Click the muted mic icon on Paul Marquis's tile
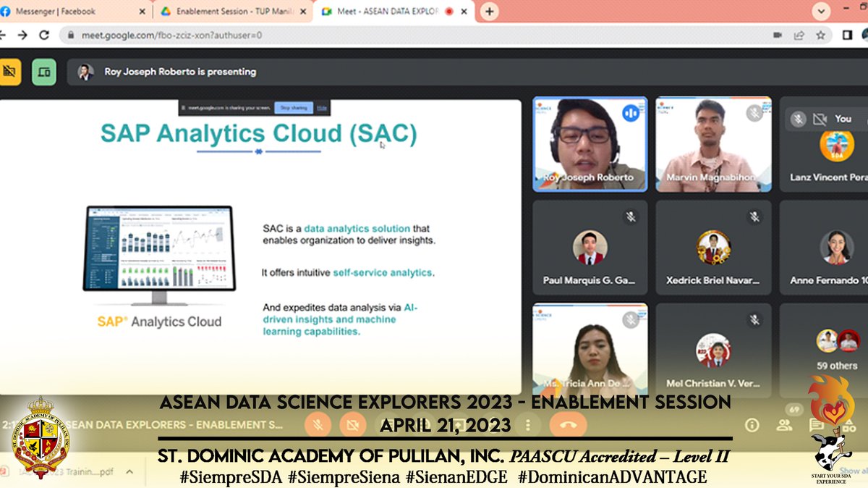 (x=630, y=216)
